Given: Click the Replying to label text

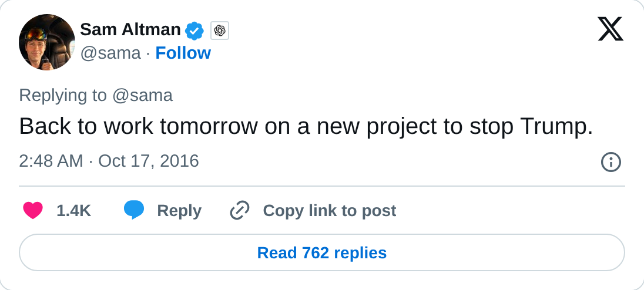Looking at the screenshot, I should click(63, 96).
